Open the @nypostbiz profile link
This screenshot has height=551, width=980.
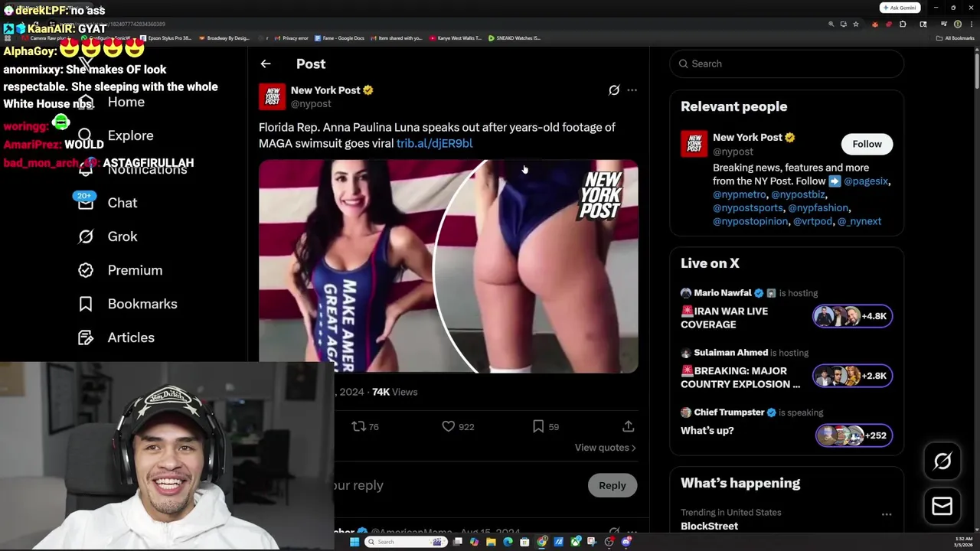point(798,194)
